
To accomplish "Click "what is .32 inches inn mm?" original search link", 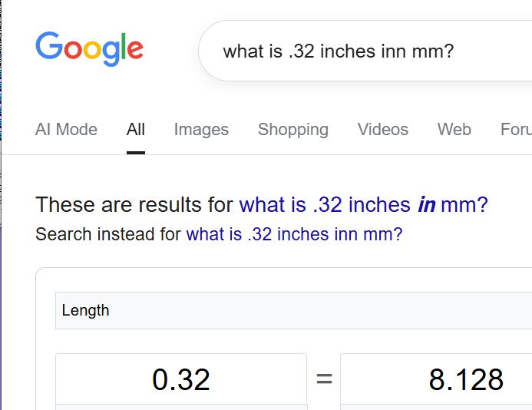I will [293, 234].
